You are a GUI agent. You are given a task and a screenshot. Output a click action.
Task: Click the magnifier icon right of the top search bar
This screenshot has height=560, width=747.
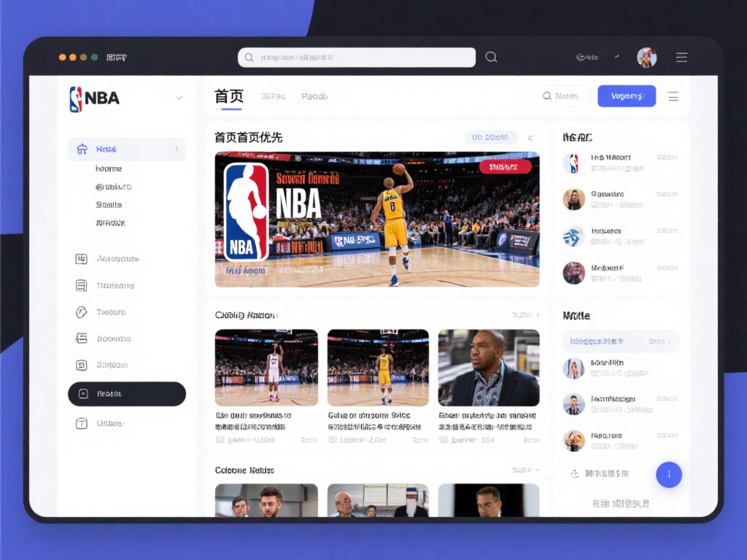pos(491,58)
